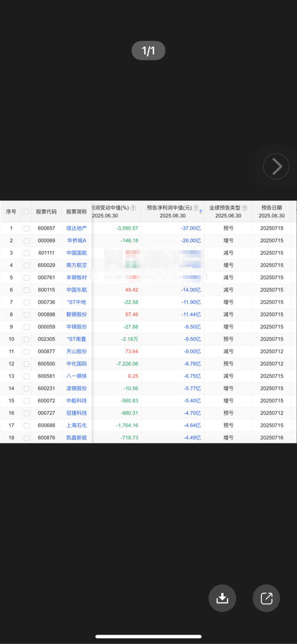297x644 pixels.
Task: Open stock link 鞍钢股份
Action: click(77, 314)
